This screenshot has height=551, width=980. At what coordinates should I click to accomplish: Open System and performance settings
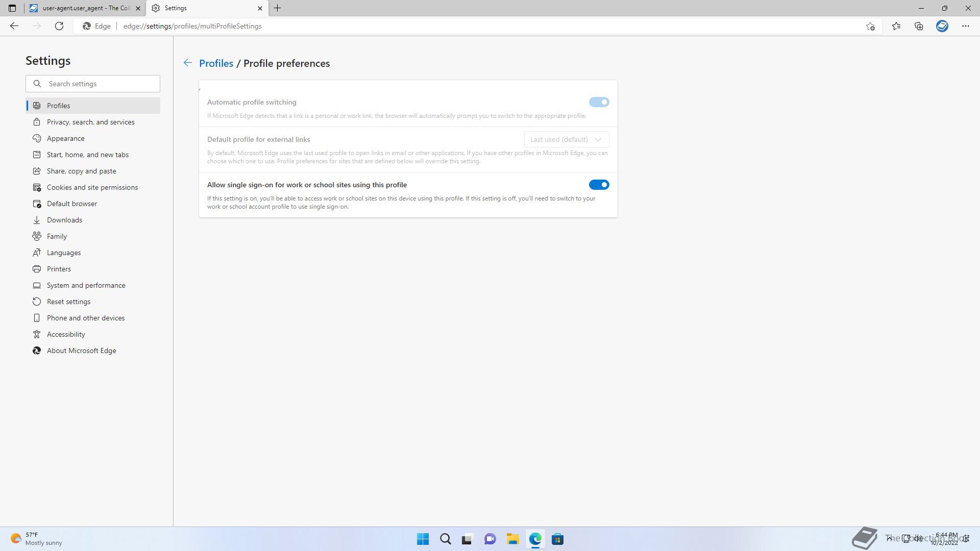coord(93,285)
